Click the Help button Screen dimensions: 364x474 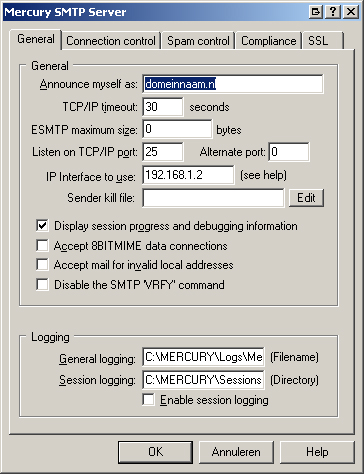[x=317, y=452]
